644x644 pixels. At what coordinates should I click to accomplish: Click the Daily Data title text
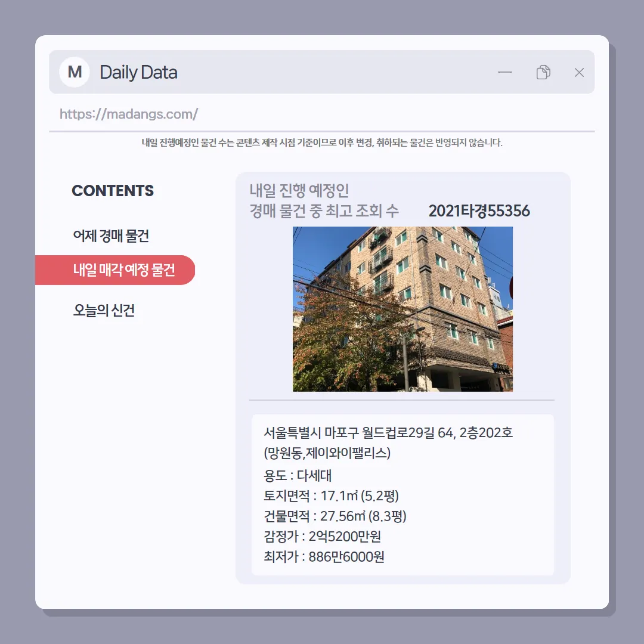[138, 72]
